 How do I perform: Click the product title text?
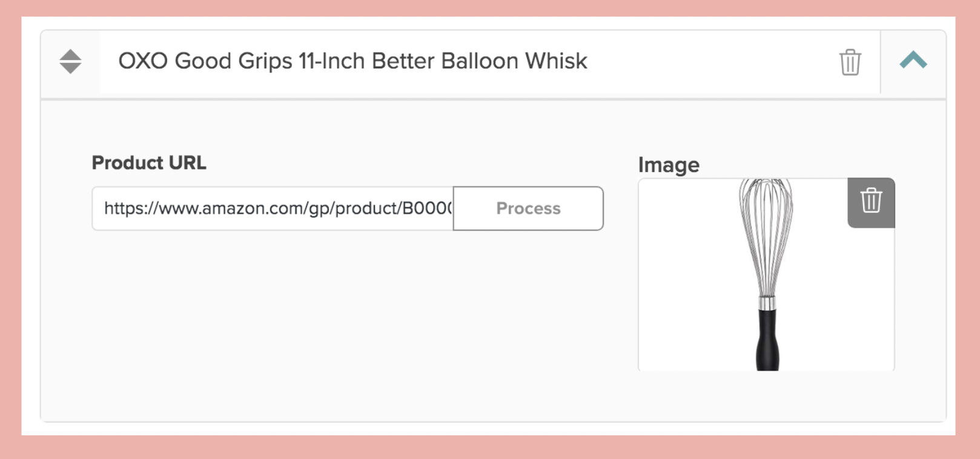(350, 61)
